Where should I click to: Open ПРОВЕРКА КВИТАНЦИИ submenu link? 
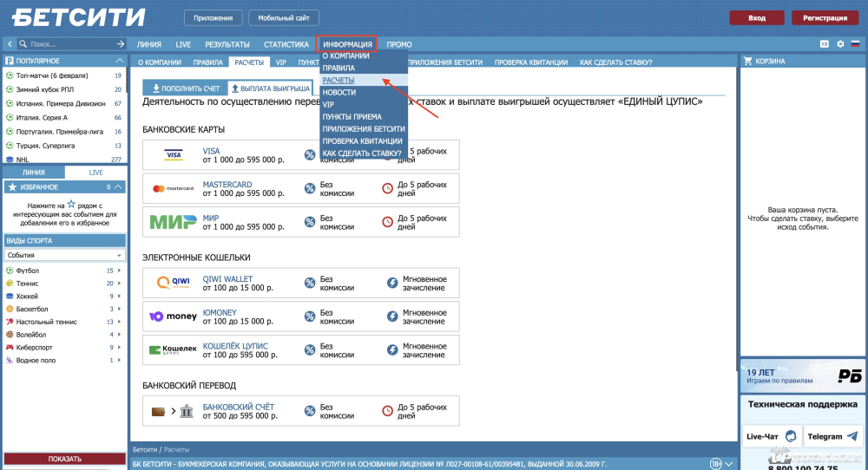(x=531, y=62)
